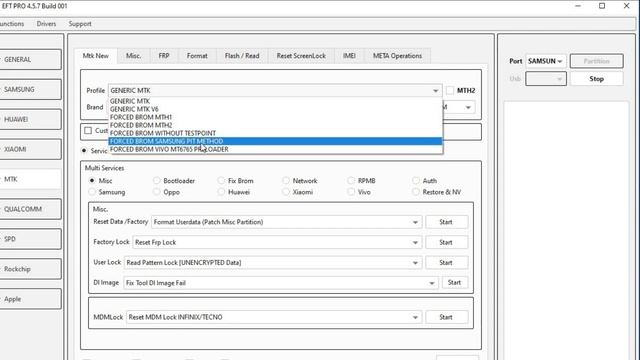Viewport: 640px width, 360px height.
Task: Open the SPD sidebar section
Action: (x=30, y=239)
